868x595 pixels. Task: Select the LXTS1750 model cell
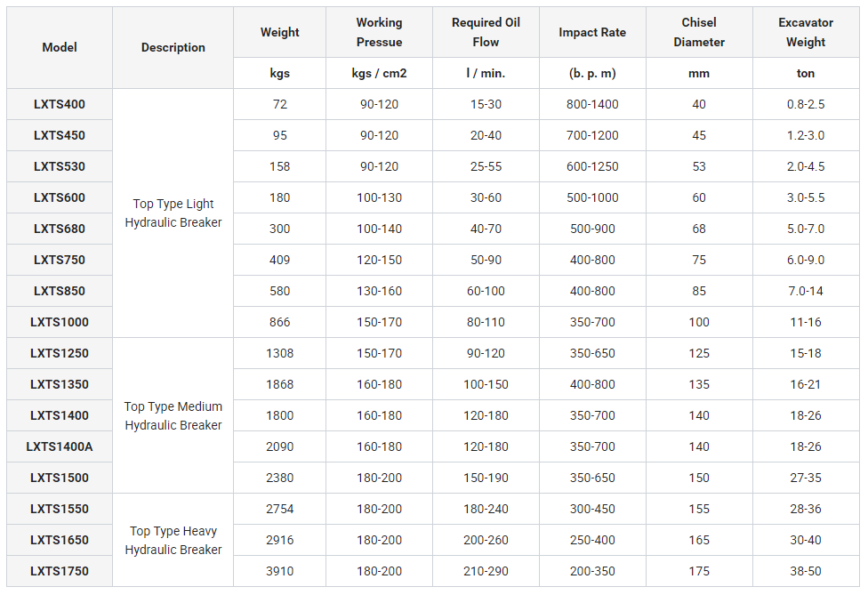tap(60, 572)
